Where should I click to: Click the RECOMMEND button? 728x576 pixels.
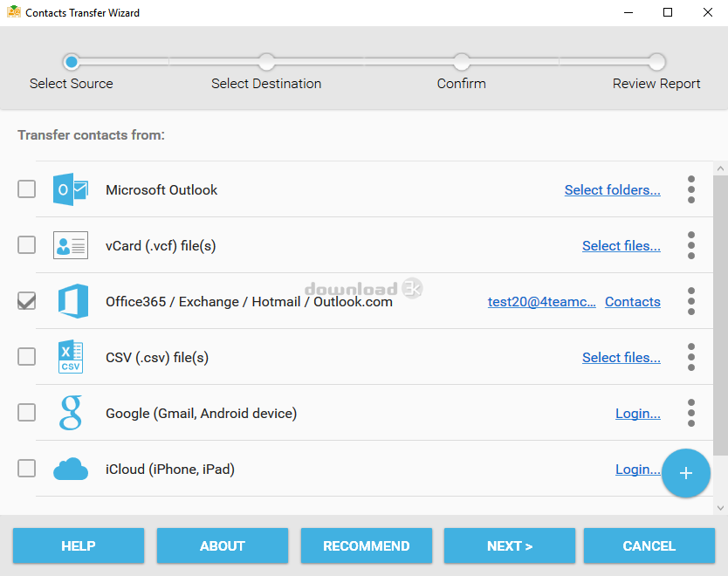(367, 545)
